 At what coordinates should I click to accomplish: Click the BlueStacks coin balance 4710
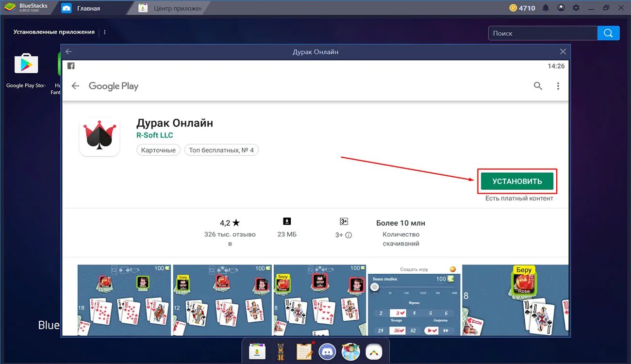click(522, 8)
